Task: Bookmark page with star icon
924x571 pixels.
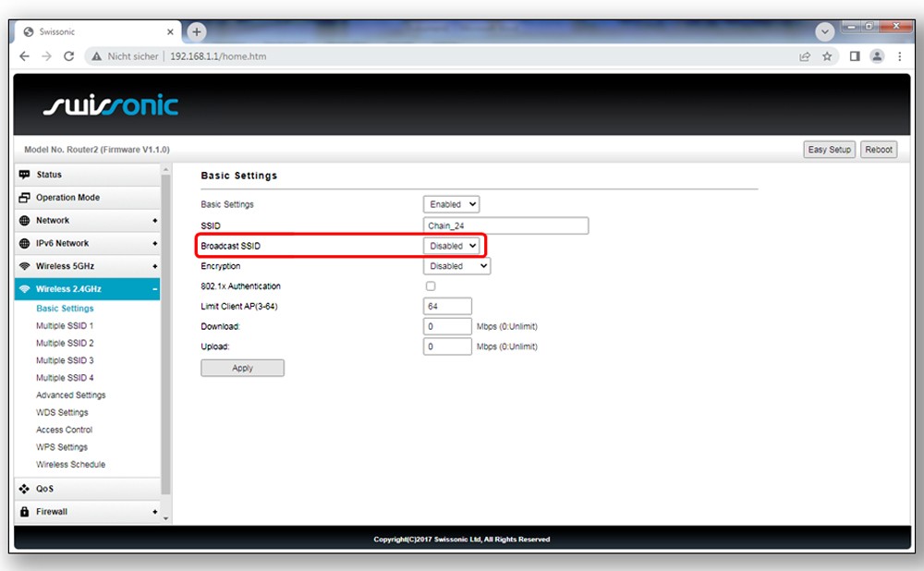Action: tap(827, 56)
